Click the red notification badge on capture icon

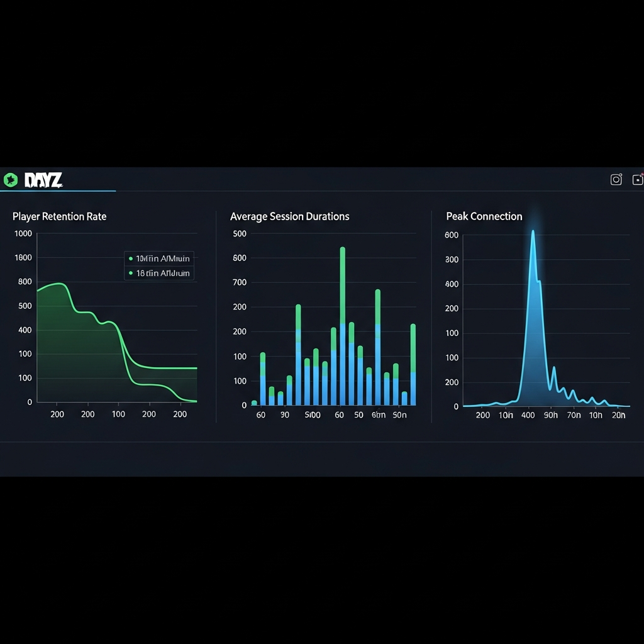(641, 174)
